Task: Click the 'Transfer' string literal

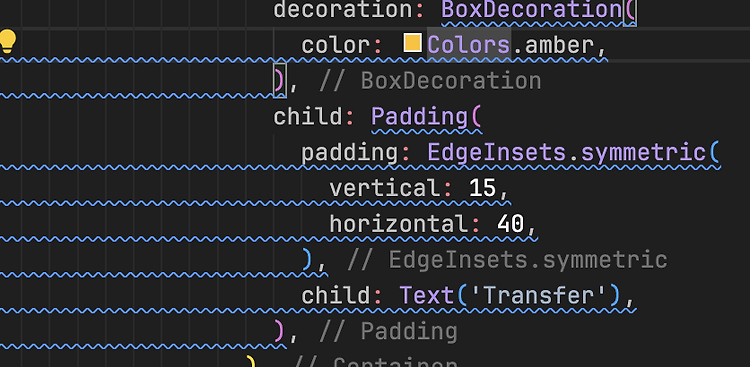Action: pyautogui.click(x=539, y=296)
